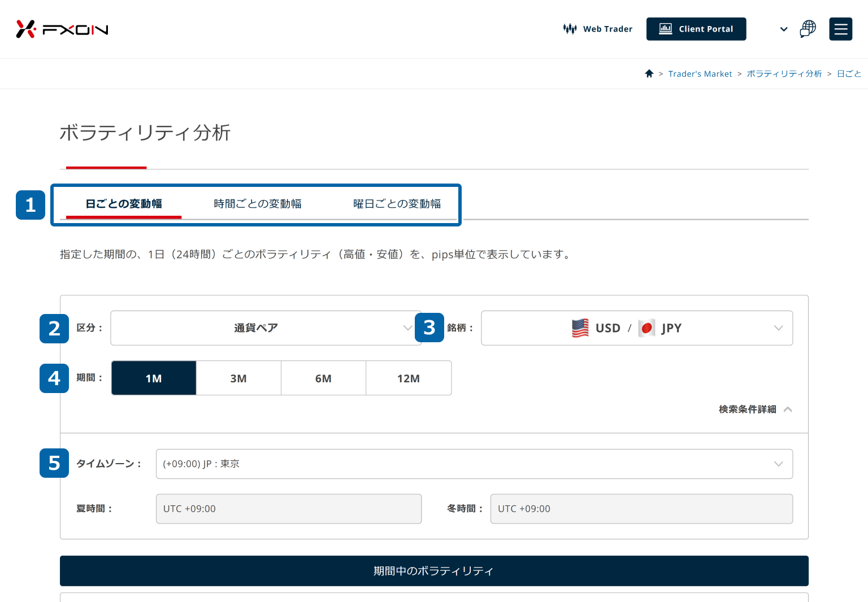The height and width of the screenshot is (602, 868).
Task: Click 期間中のボラティリティ header bar
Action: tap(434, 571)
